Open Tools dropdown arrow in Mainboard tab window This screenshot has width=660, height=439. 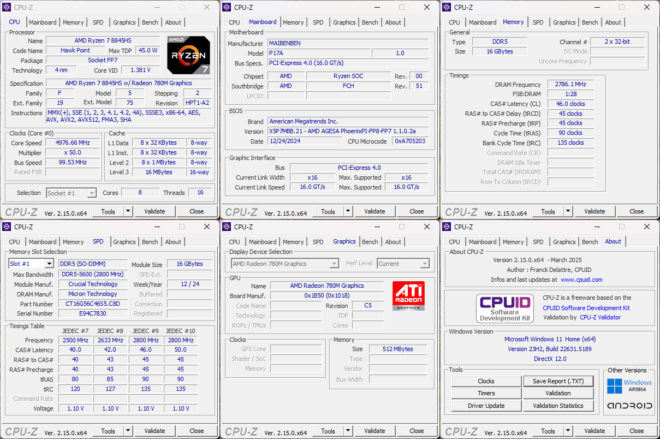click(348, 211)
